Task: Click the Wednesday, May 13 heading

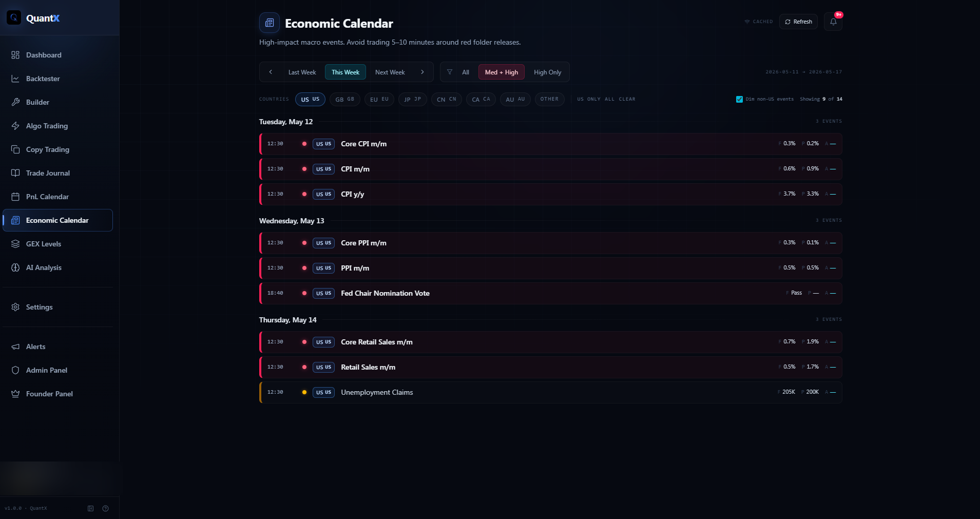Action: point(292,221)
